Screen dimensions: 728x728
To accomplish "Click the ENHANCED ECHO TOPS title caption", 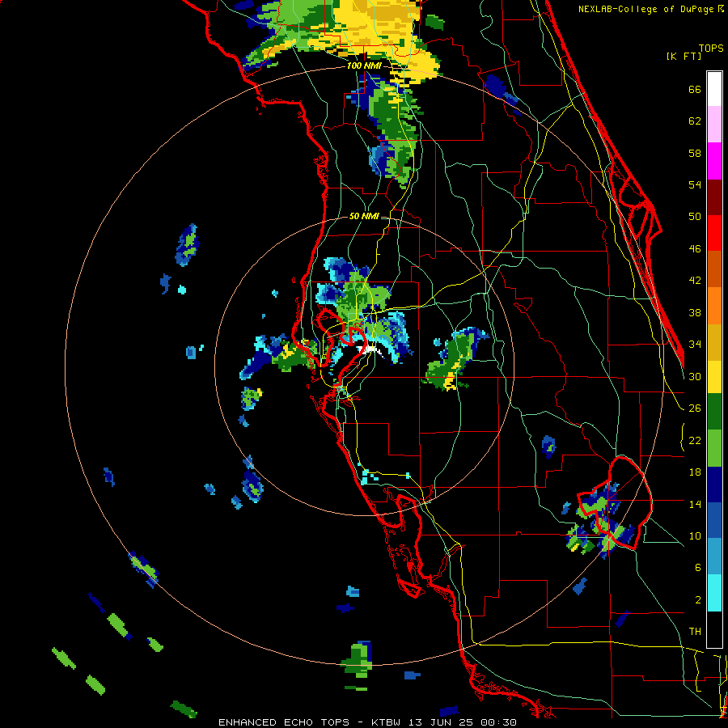I will (367, 722).
